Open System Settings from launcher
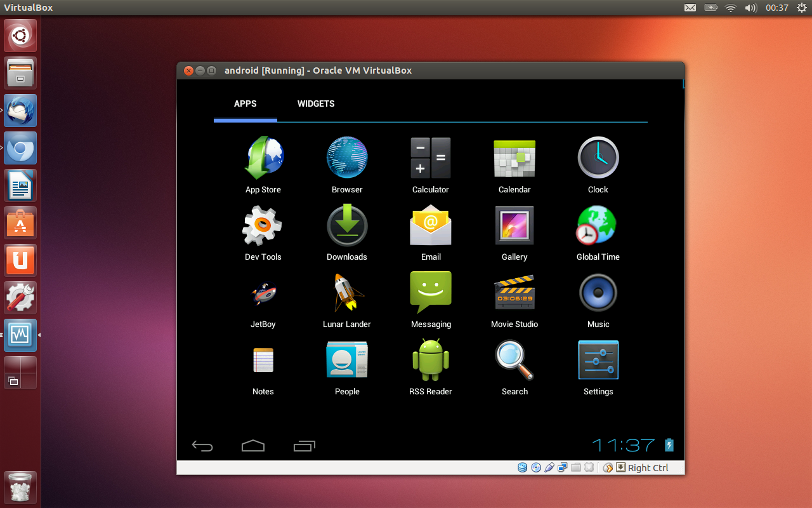The height and width of the screenshot is (508, 812). [20, 298]
